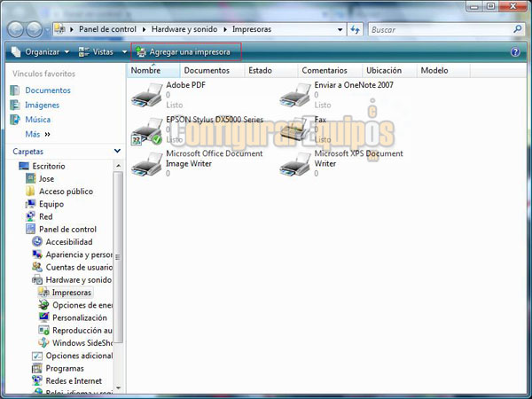Select the Adobe PDF printer icon
Screen dimensions: 532x399
pyautogui.click(x=147, y=96)
